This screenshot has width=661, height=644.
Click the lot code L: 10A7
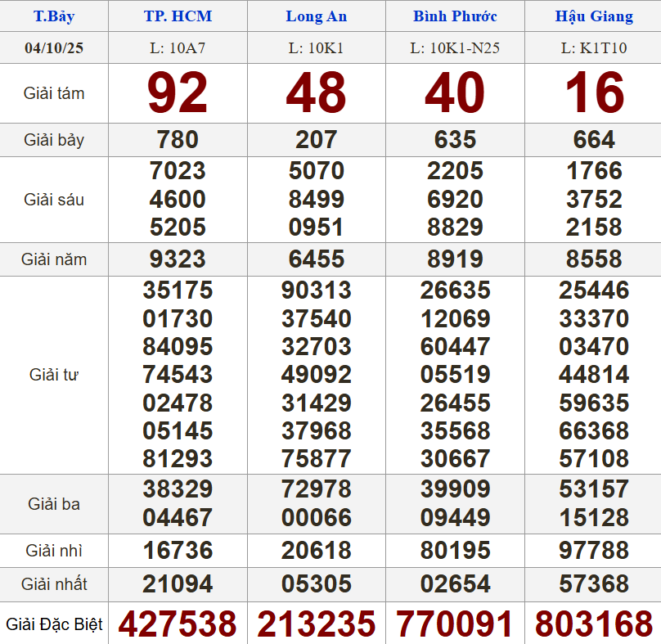[178, 48]
